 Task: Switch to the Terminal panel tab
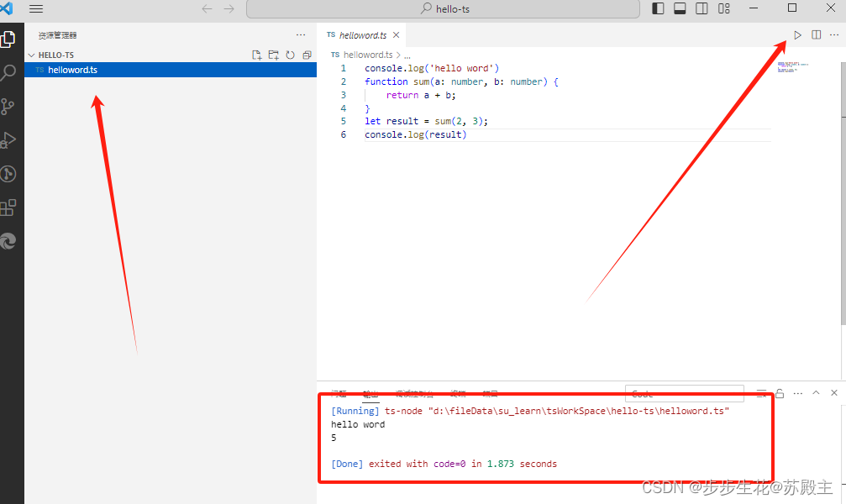click(458, 394)
